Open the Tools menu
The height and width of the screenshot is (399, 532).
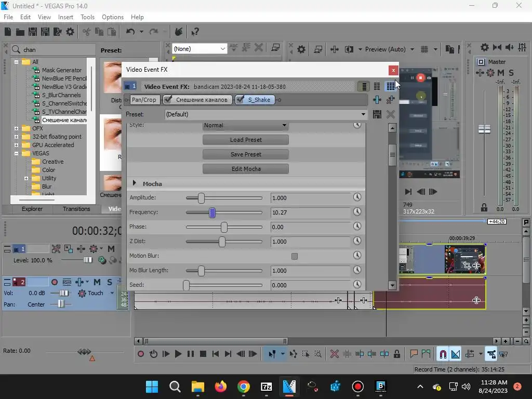87,17
